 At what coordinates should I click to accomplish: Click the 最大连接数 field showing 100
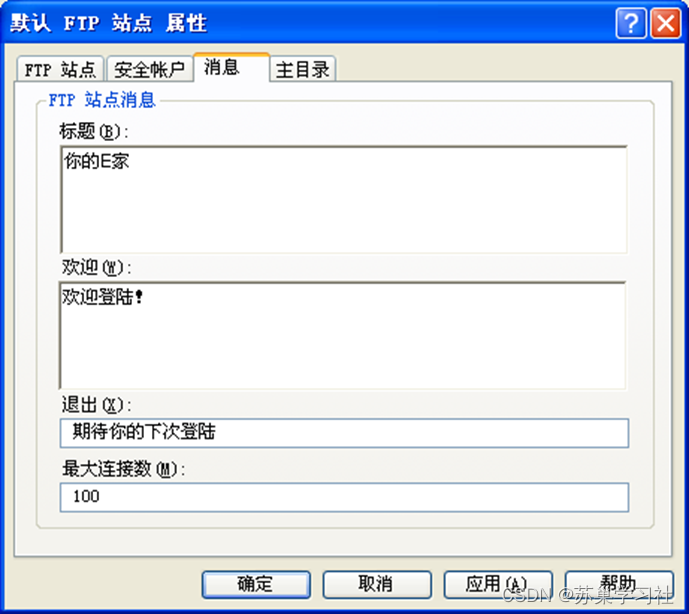pyautogui.click(x=344, y=497)
